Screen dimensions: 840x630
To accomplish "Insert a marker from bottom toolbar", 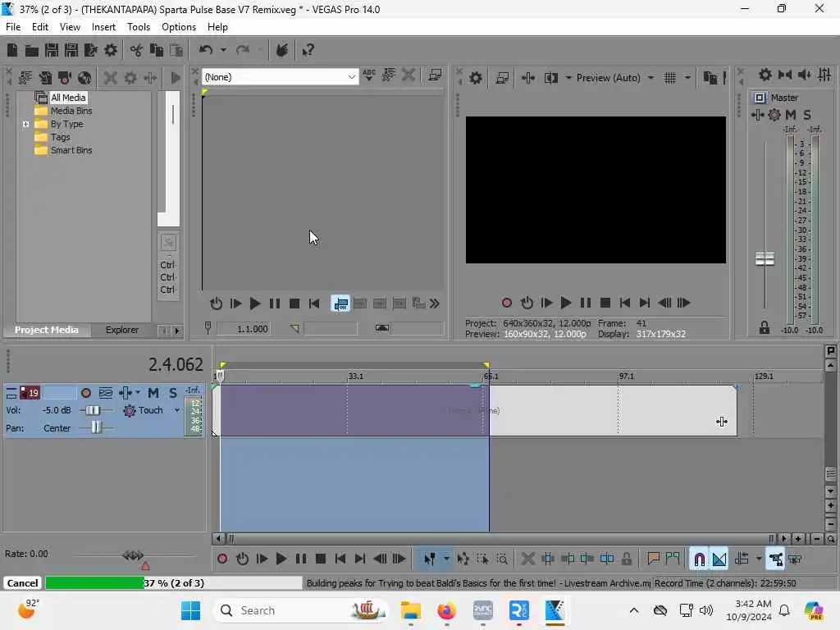I will pos(653,559).
